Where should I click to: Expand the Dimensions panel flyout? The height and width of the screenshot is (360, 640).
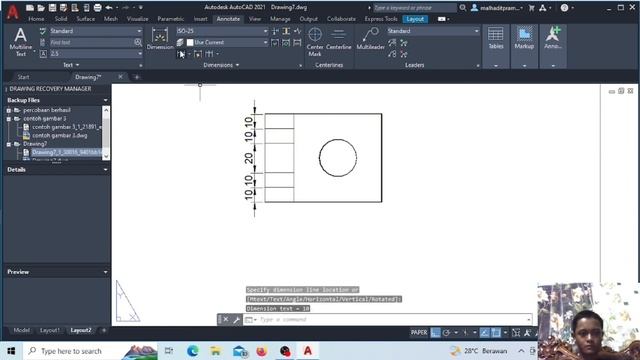click(x=221, y=65)
